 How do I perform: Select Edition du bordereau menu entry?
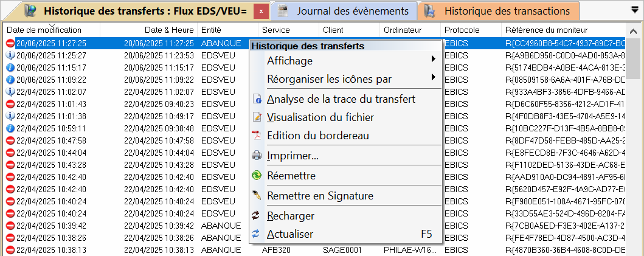(317, 136)
